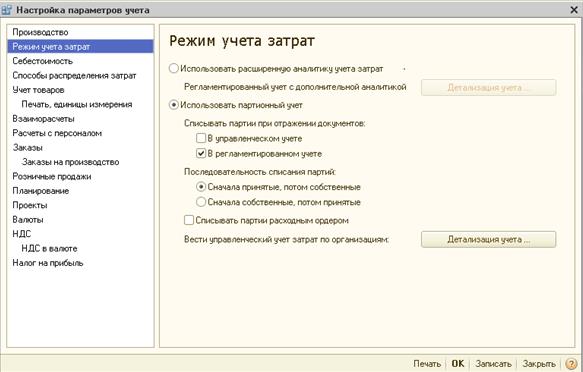The height and width of the screenshot is (372, 583).
Task: Click the active Детализация учета button
Action: [x=489, y=239]
